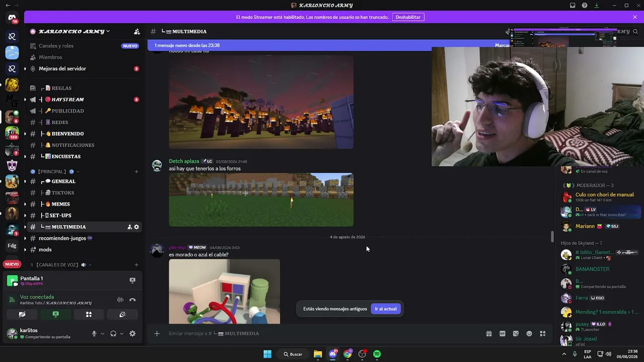Open headphone output device options arrow
Screen dimensions: 644x362
point(121,333)
